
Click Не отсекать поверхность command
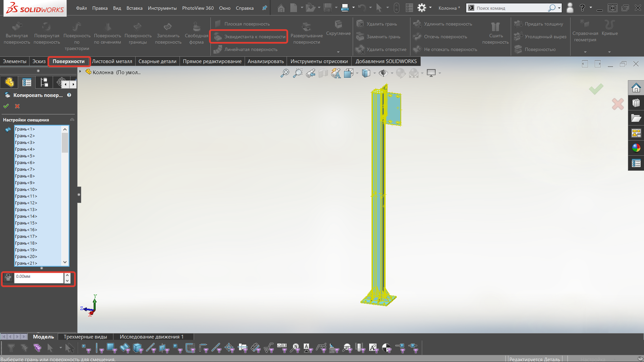click(445, 49)
